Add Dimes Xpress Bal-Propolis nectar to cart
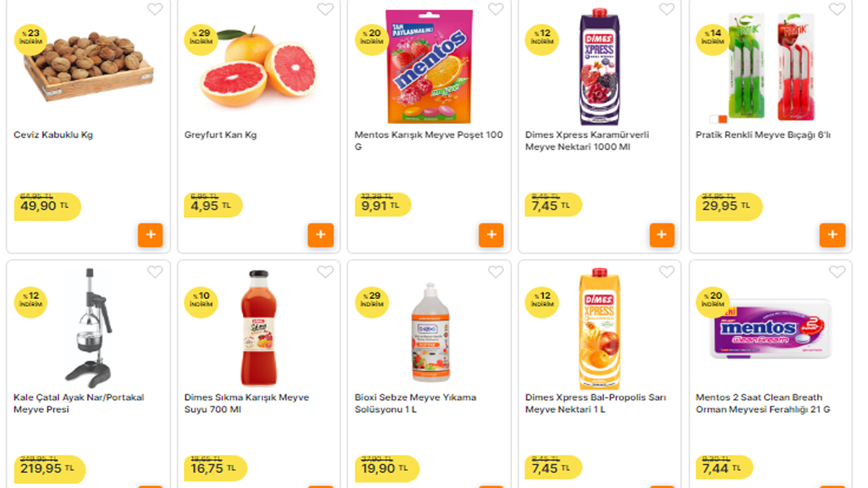868x488 pixels. 662,486
